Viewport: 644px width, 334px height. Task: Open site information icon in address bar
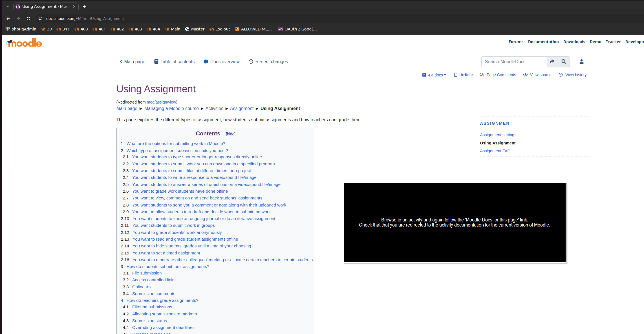[x=41, y=19]
